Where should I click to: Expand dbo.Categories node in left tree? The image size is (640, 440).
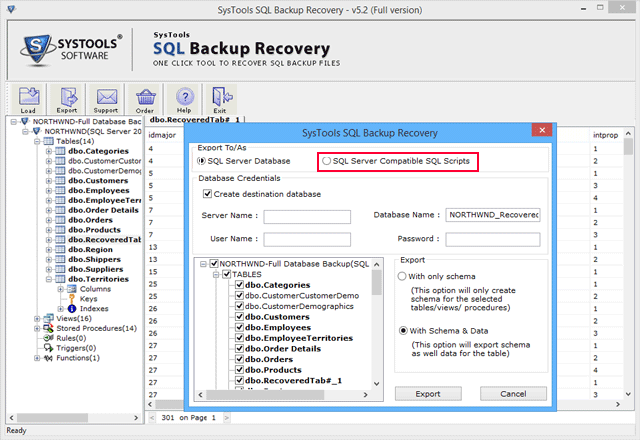click(x=49, y=151)
